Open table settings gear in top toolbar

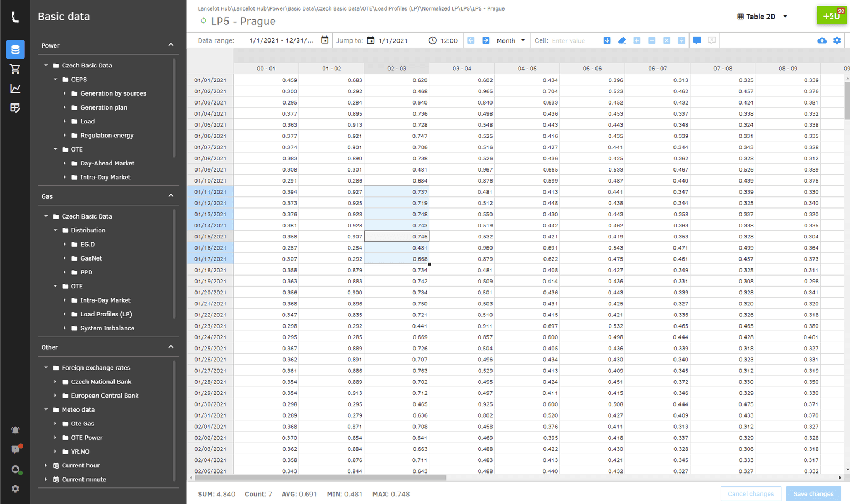[837, 40]
